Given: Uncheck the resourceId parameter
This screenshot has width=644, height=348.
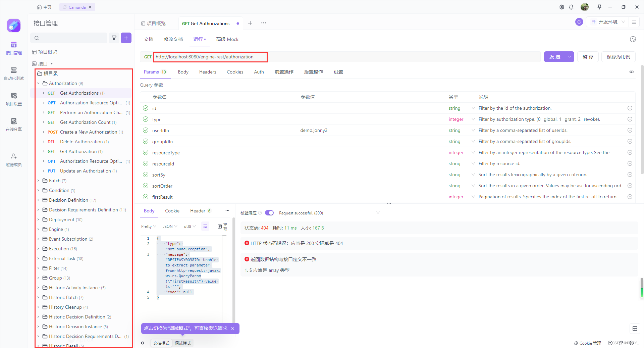Looking at the screenshot, I should (146, 163).
